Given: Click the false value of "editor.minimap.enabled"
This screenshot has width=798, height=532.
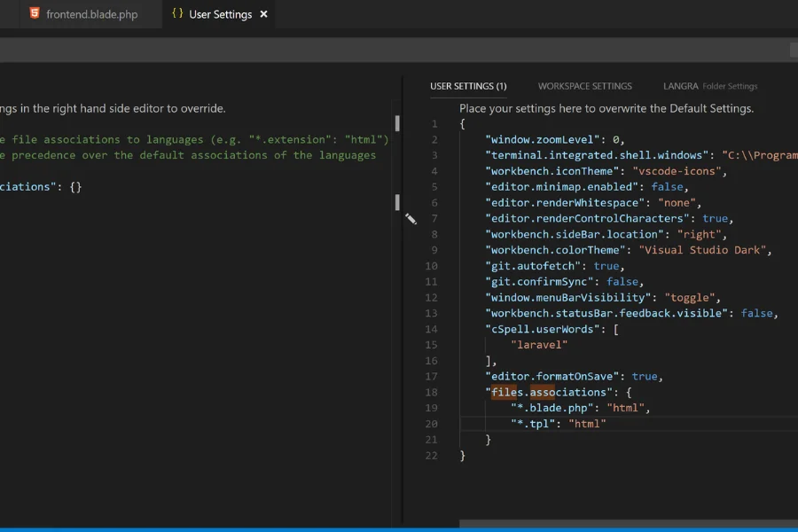Looking at the screenshot, I should pyautogui.click(x=667, y=186).
